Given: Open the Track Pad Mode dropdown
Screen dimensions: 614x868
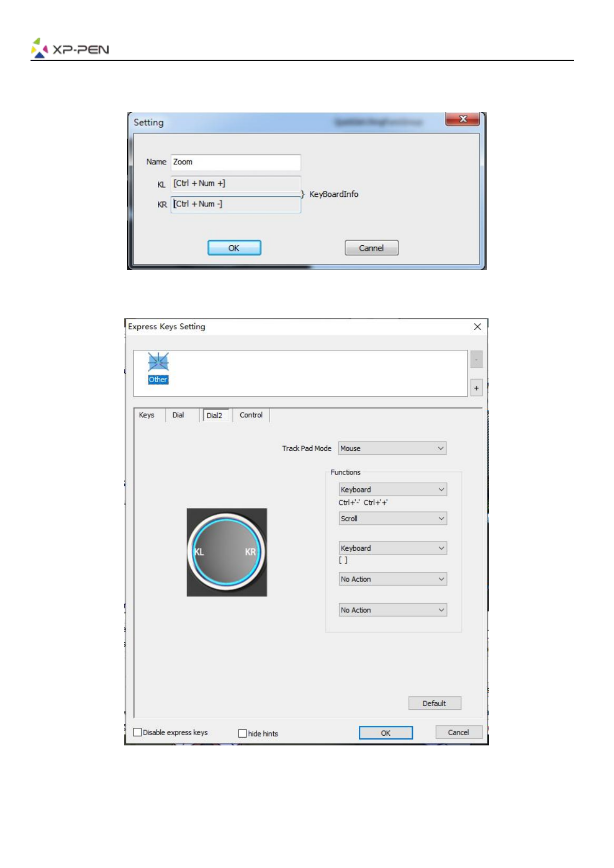Looking at the screenshot, I should tap(392, 448).
